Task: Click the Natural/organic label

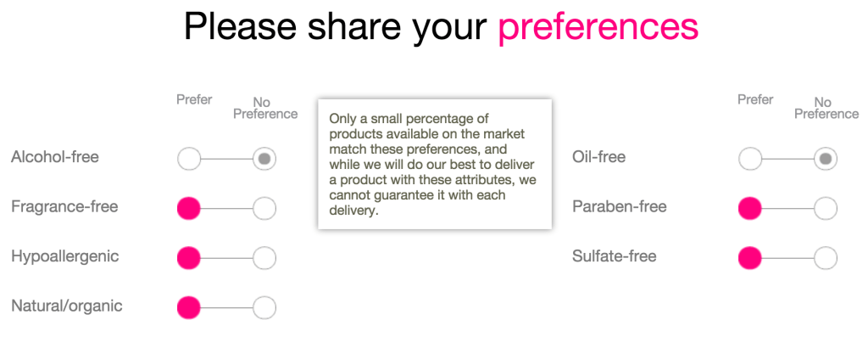Action: pos(66,306)
